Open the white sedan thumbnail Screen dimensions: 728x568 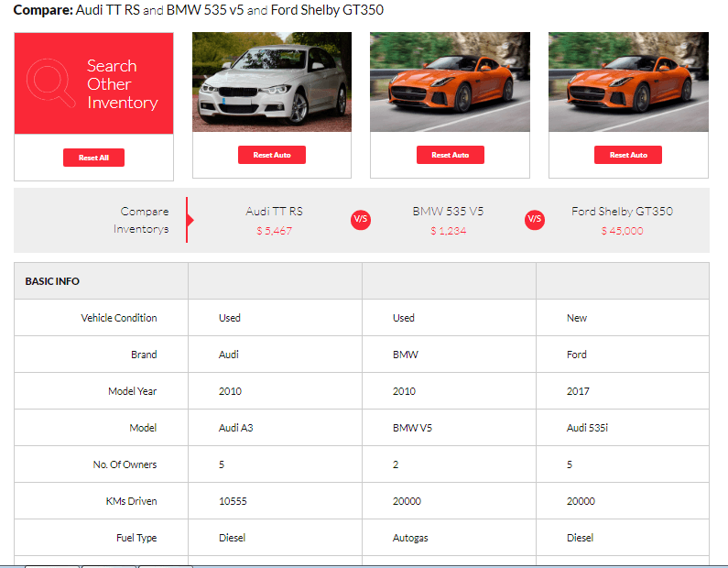272,82
